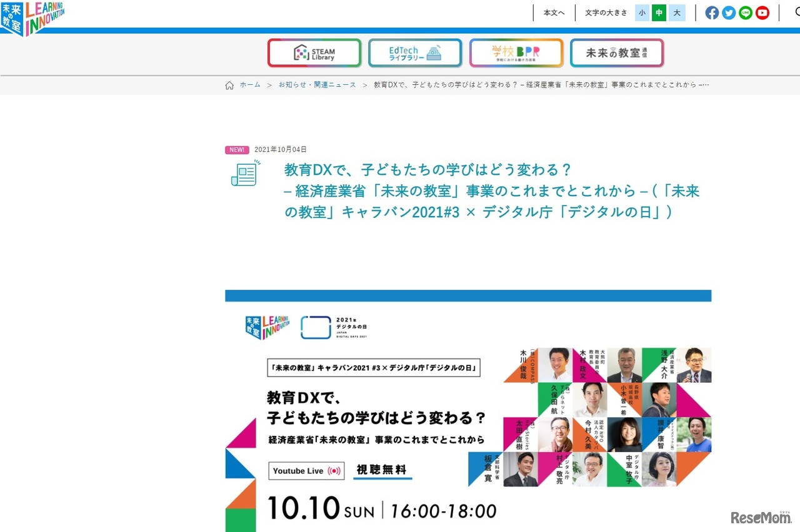This screenshot has height=532, width=800.
Task: Open the Facebook page via its icon
Action: pos(712,12)
